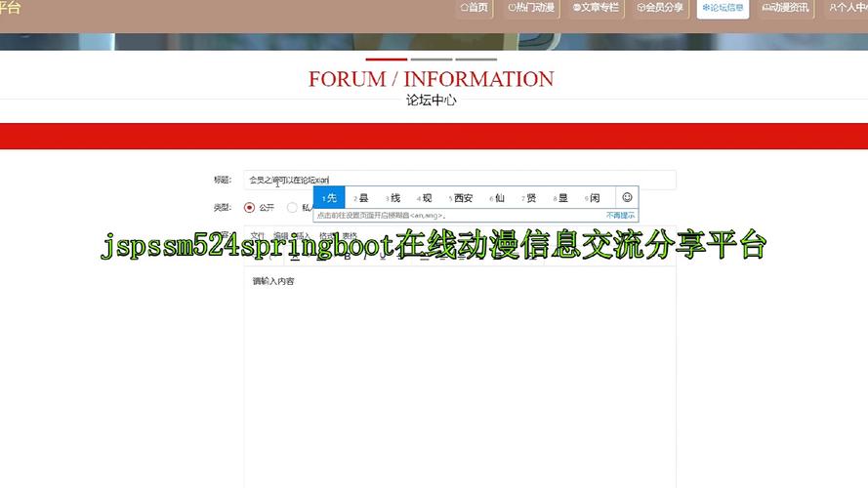Choose IME candidate 4 现
The width and height of the screenshot is (868, 488).
click(425, 198)
